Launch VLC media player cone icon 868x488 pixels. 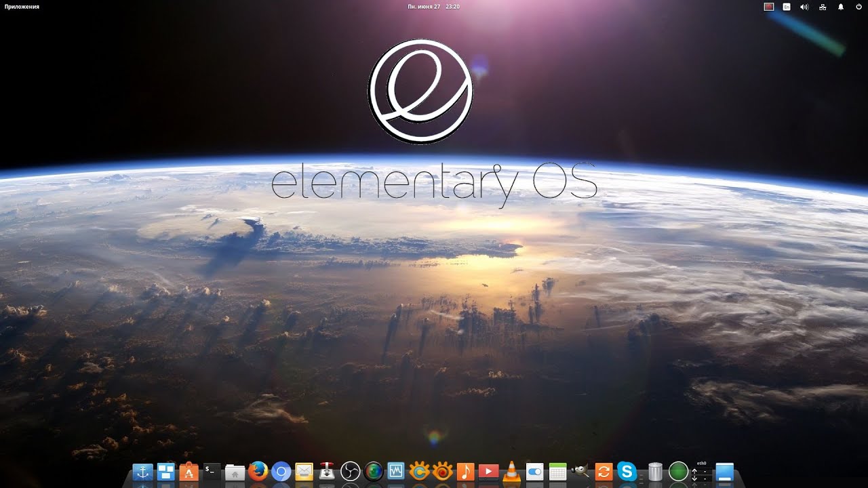(x=511, y=472)
